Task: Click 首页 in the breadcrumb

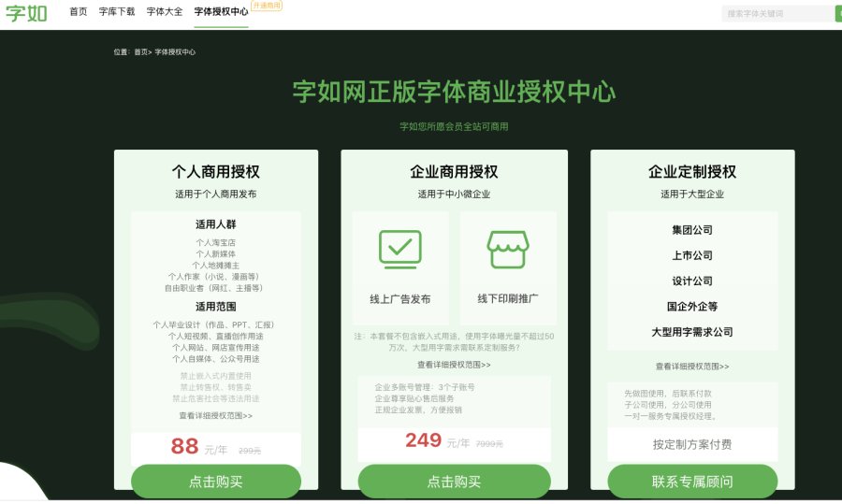Action: tap(140, 52)
